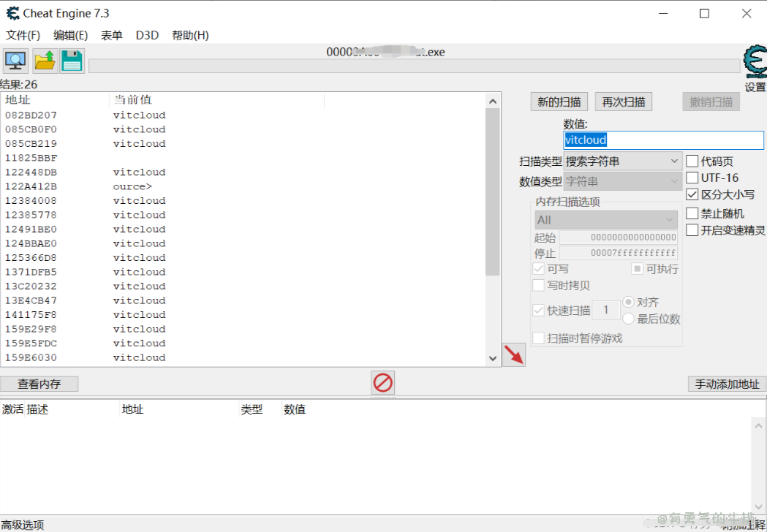This screenshot has height=532, width=767.
Task: Enable the 代码页 checkbox
Action: (692, 161)
